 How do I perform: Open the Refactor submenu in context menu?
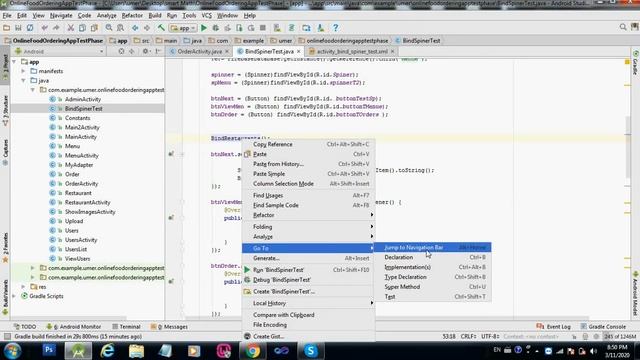308,215
